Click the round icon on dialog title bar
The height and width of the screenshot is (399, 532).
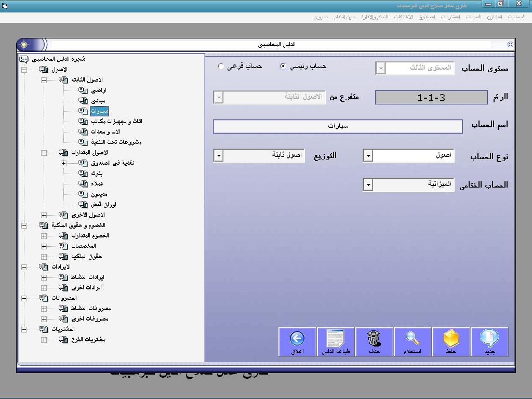coord(24,45)
